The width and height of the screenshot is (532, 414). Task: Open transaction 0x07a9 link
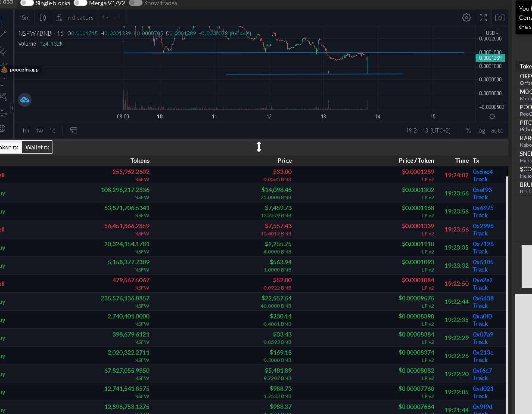pyautogui.click(x=483, y=334)
